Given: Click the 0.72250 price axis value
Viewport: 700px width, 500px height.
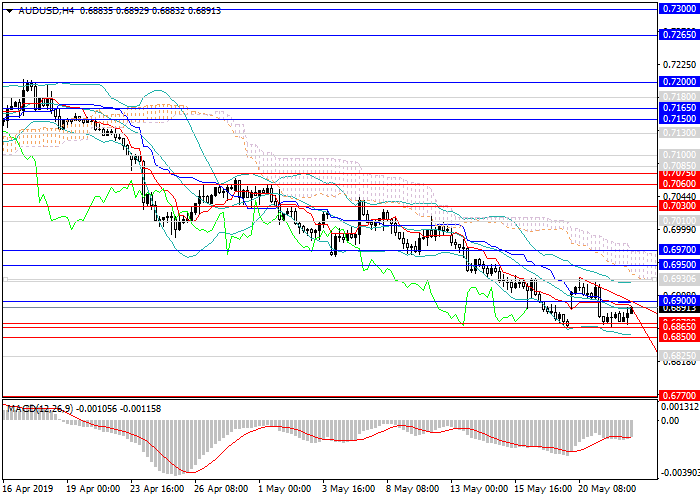Looking at the screenshot, I should pos(677,66).
